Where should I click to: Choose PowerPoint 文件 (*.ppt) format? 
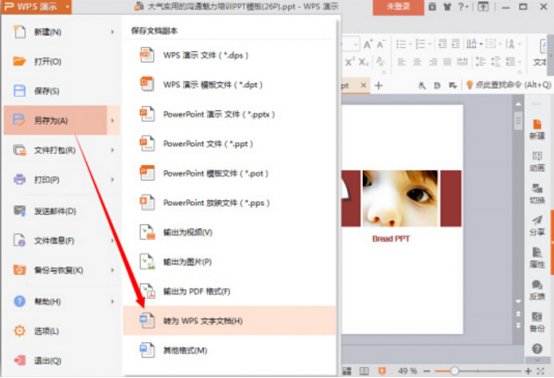(x=229, y=144)
